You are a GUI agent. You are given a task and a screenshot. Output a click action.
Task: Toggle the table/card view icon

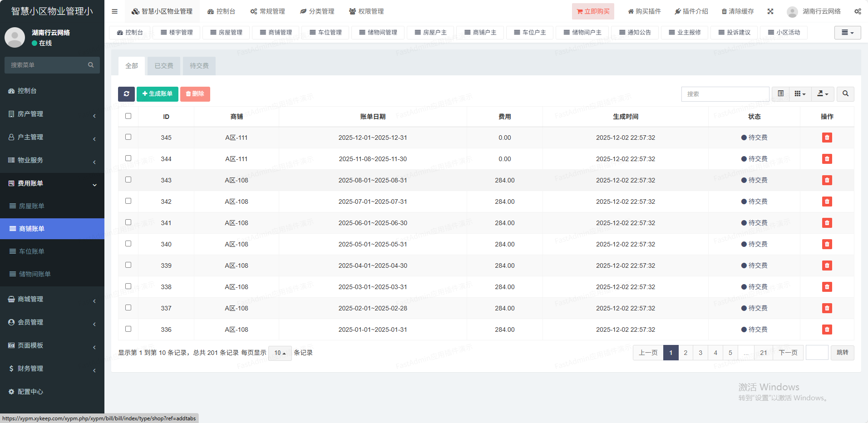(x=780, y=94)
